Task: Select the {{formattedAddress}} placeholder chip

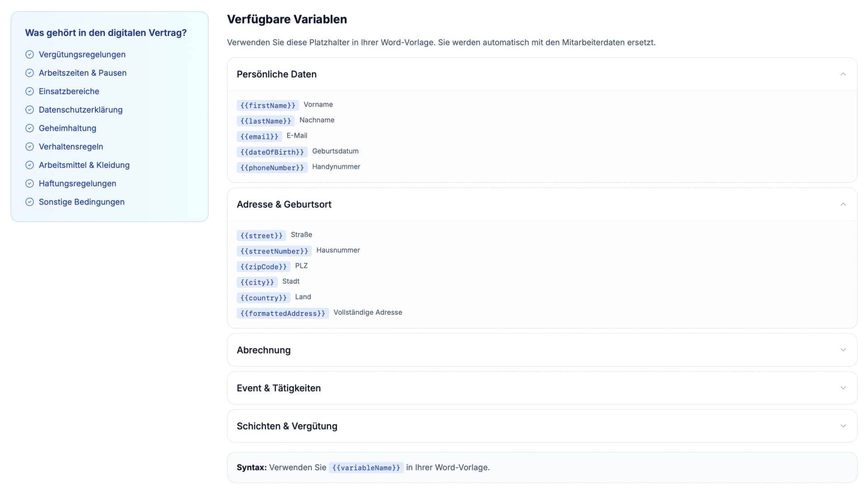Action: click(x=283, y=314)
